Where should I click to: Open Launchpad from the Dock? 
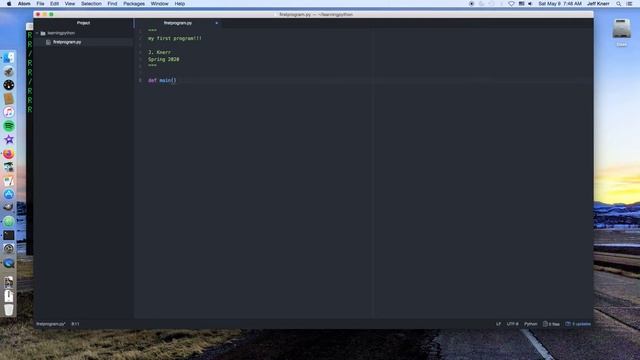tap(9, 72)
